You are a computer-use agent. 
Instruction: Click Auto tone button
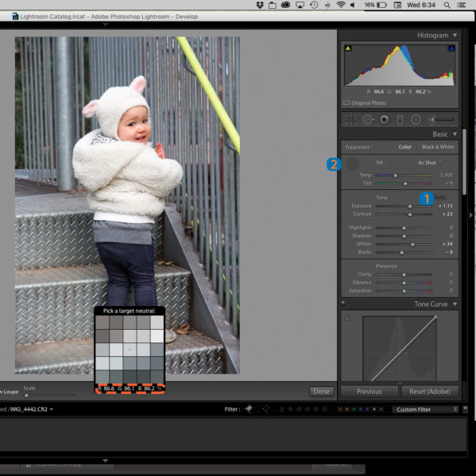(x=440, y=197)
